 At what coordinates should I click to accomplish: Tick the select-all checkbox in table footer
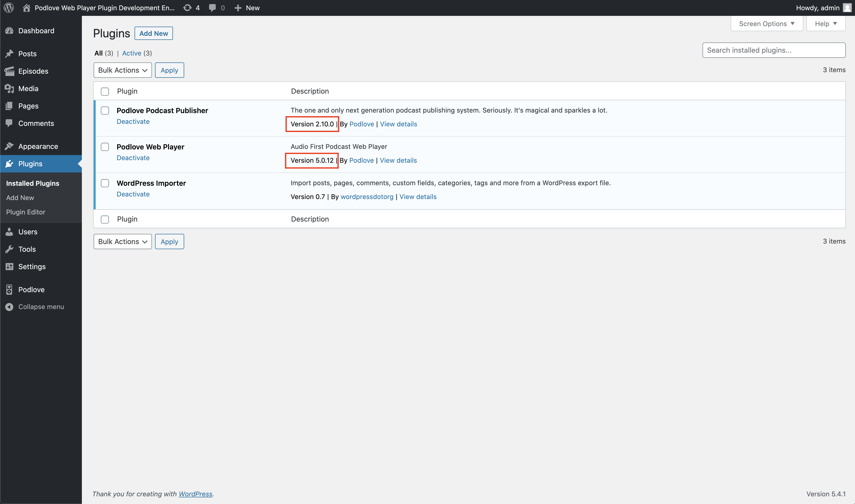[x=105, y=220]
